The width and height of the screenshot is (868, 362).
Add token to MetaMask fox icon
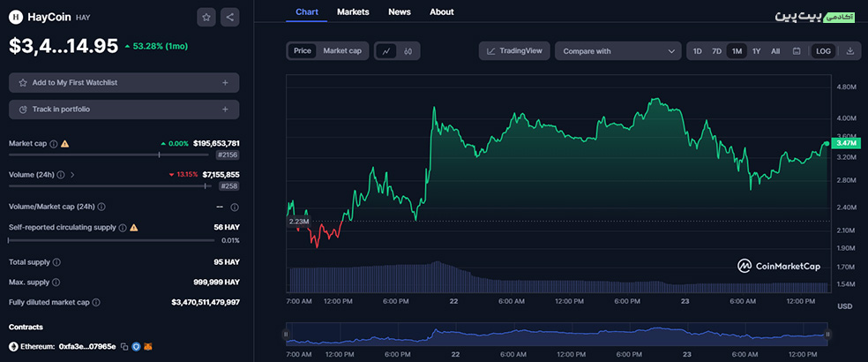click(x=148, y=346)
